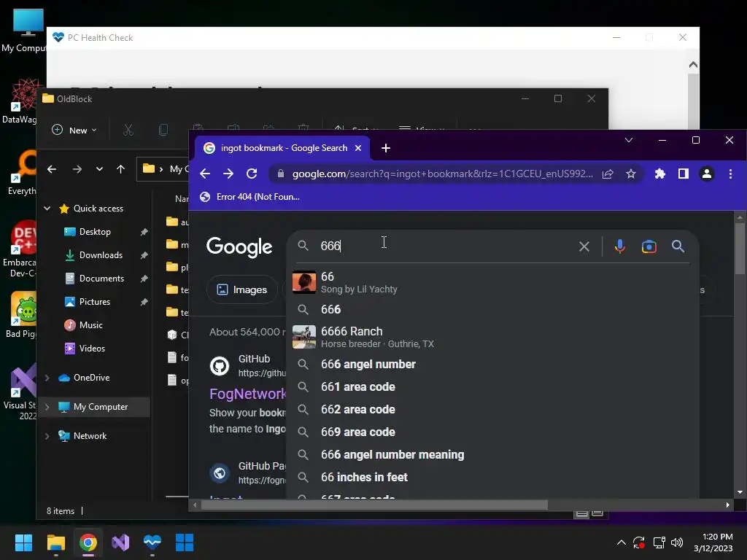747x560 pixels.
Task: Open Documents in Quick access
Action: point(101,279)
